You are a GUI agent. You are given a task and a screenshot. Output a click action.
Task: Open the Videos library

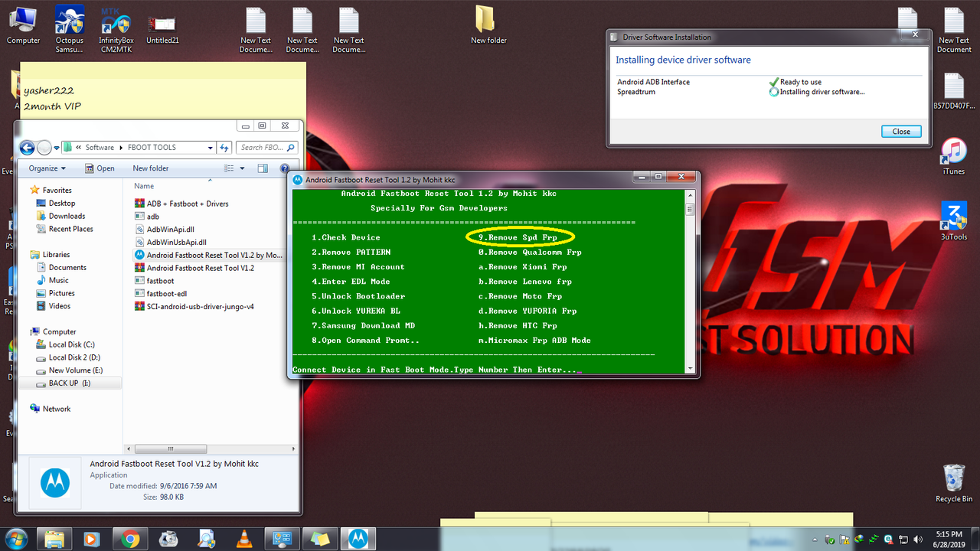(x=60, y=306)
